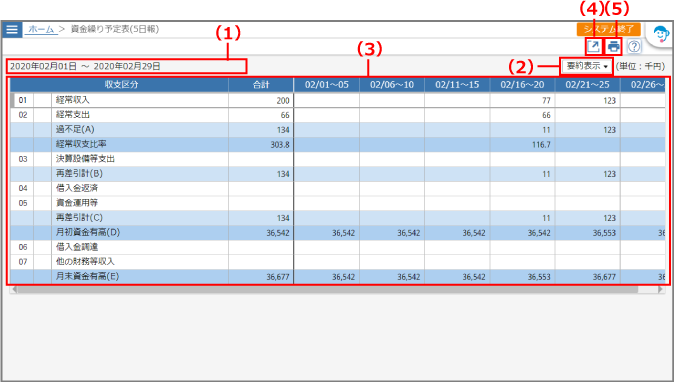
Task: Select the 再差引計(B) row
Action: coord(338,174)
